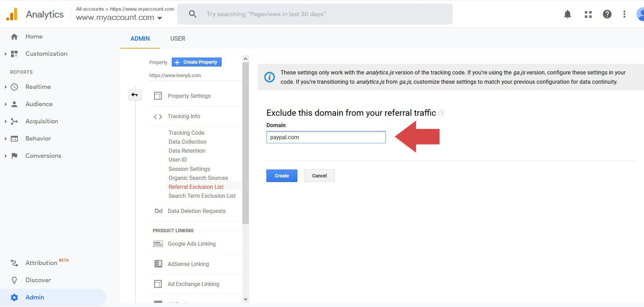Open Data Collection settings
Image resolution: width=644 pixels, height=307 pixels.
click(188, 142)
